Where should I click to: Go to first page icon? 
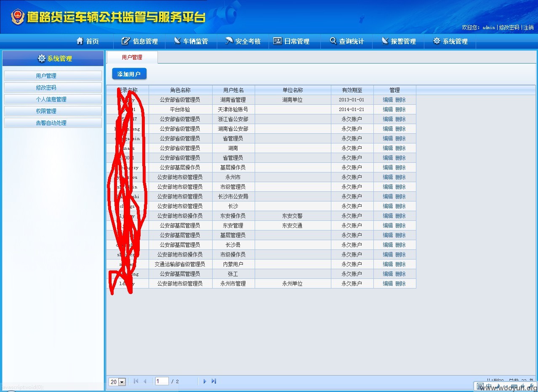(x=136, y=381)
